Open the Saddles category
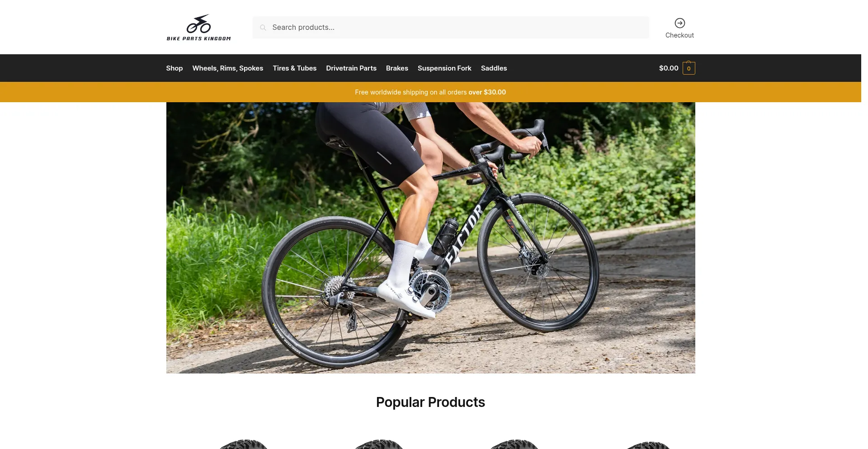 [x=494, y=68]
